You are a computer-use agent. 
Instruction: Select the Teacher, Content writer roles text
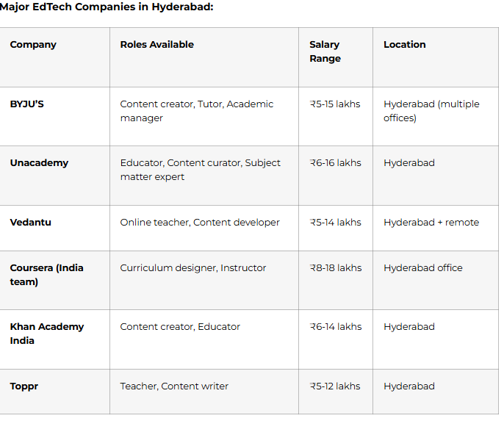pos(174,386)
